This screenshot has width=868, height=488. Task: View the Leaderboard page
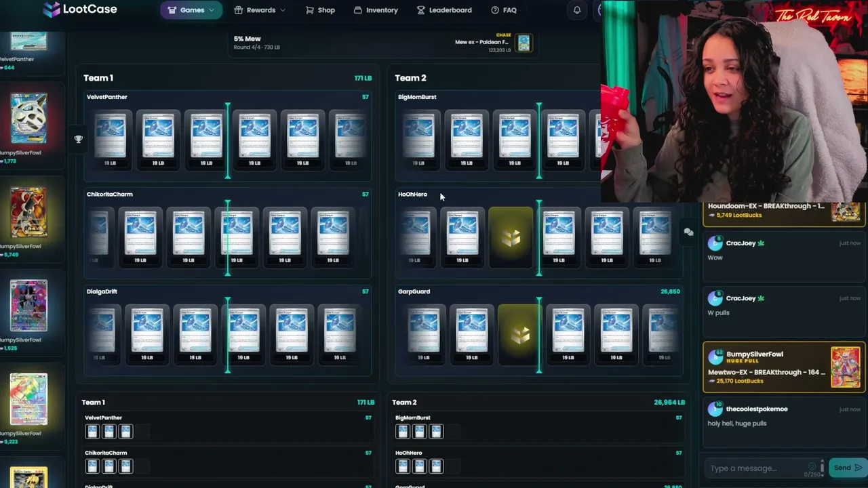[x=444, y=10]
